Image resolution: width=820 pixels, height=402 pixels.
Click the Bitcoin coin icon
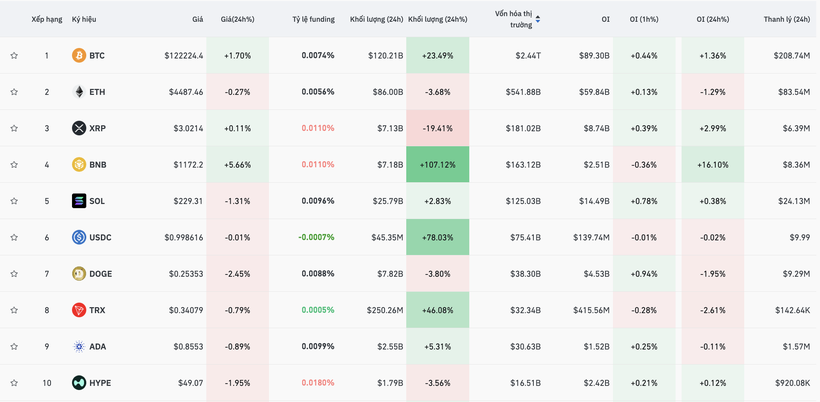(79, 56)
